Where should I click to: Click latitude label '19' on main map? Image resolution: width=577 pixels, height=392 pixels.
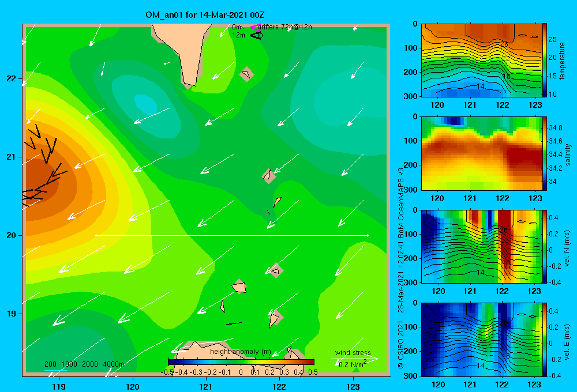[12, 314]
